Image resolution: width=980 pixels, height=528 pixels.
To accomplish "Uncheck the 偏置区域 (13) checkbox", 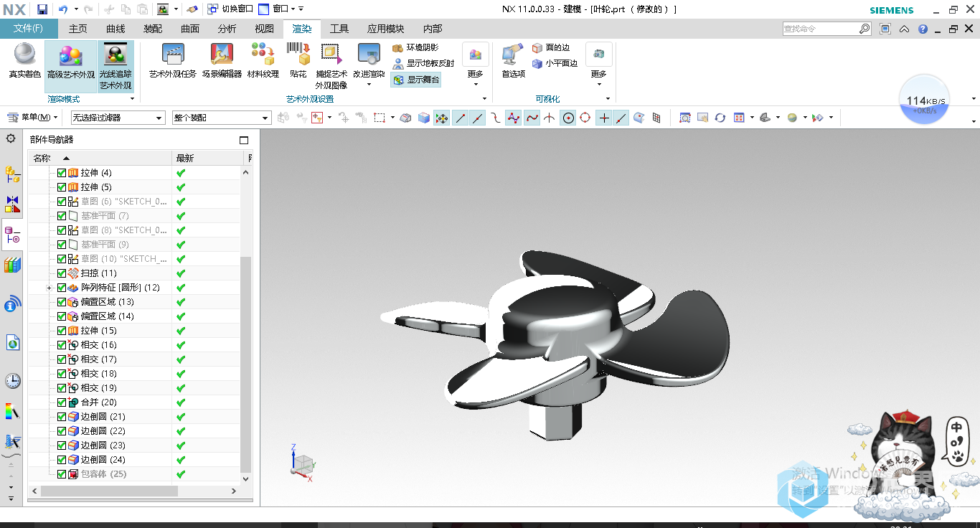I will [61, 302].
